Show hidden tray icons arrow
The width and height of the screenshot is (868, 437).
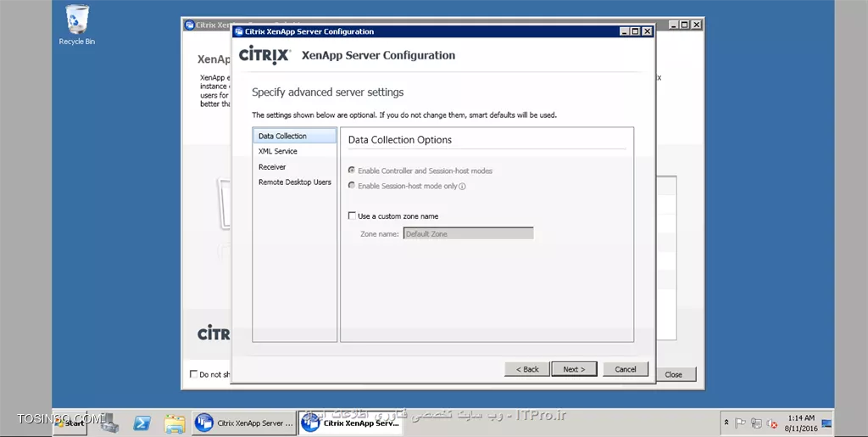(726, 423)
